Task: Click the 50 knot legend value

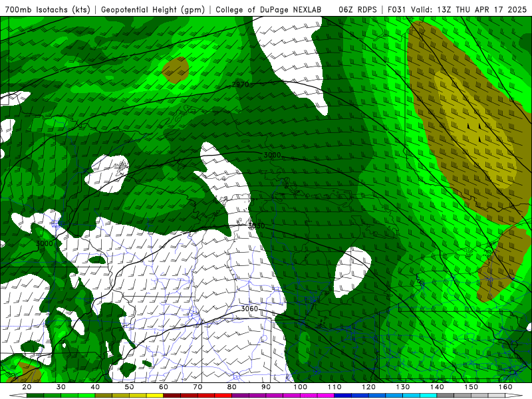Action: point(129,387)
